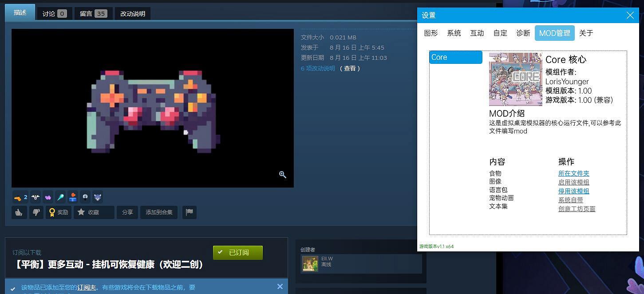Image resolution: width=644 pixels, height=294 pixels.
Task: Open the mod's 创意工坊页面 link
Action: tap(577, 208)
